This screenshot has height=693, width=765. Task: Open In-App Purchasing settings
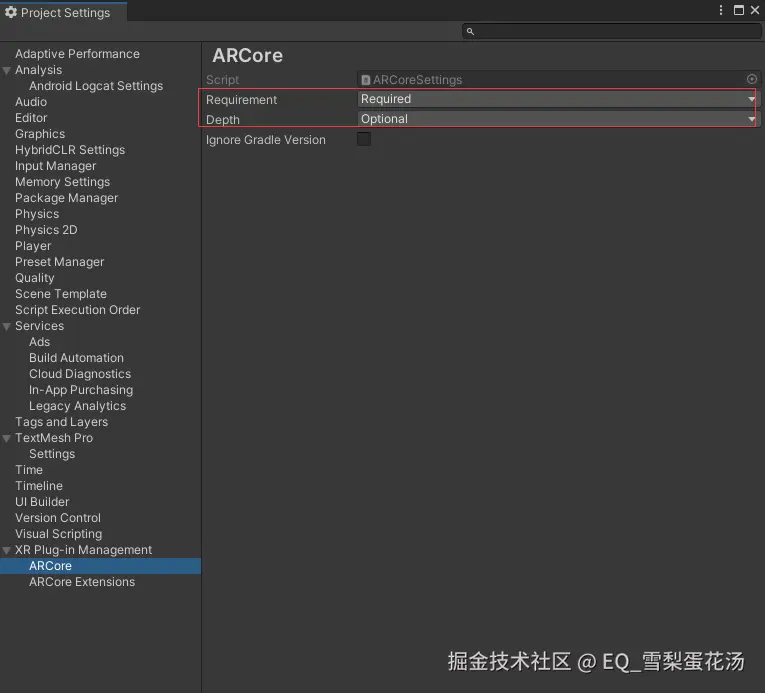(x=81, y=390)
